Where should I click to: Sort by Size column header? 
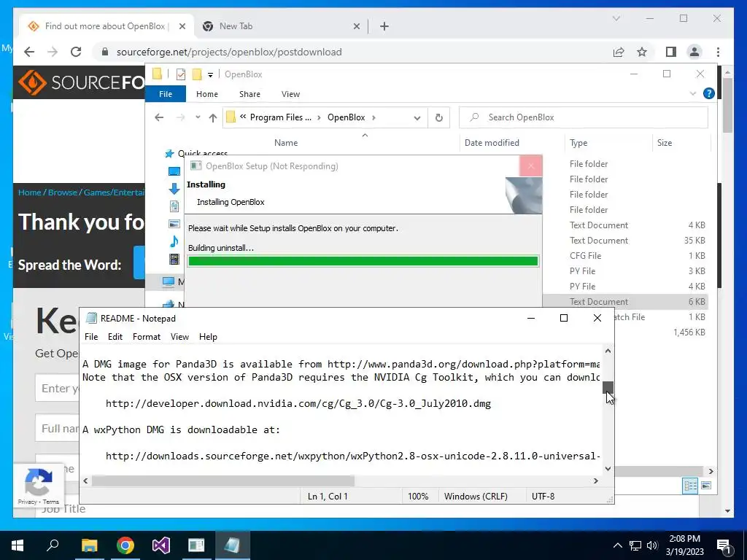tap(664, 143)
